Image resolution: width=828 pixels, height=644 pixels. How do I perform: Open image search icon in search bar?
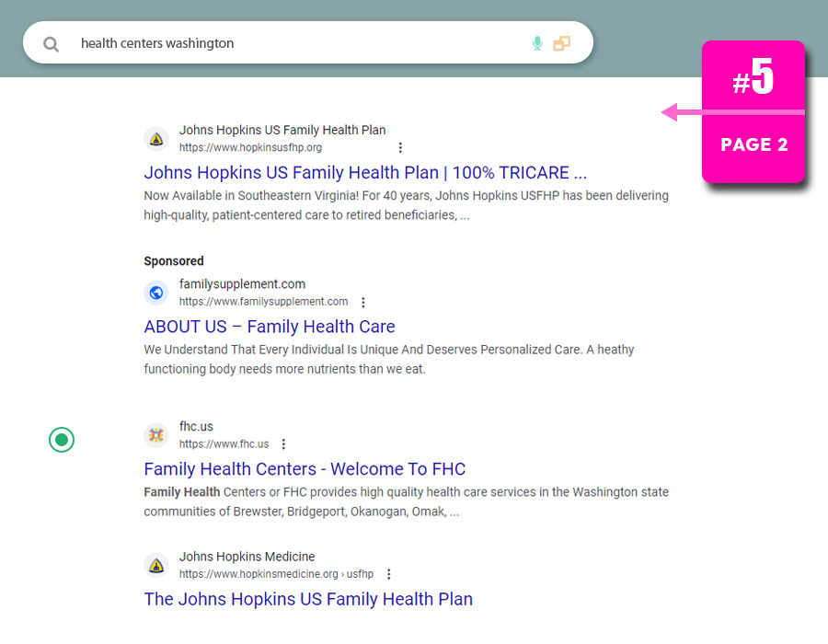[x=561, y=43]
